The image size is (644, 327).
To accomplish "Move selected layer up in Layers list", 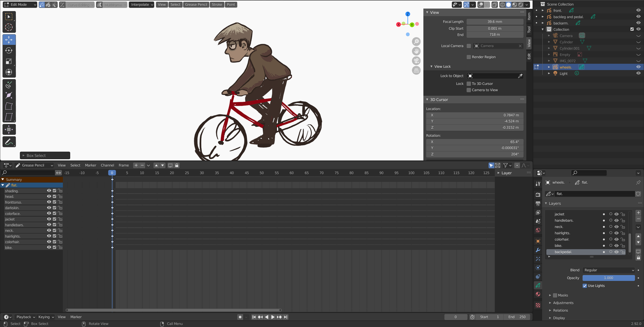I will 638,236.
